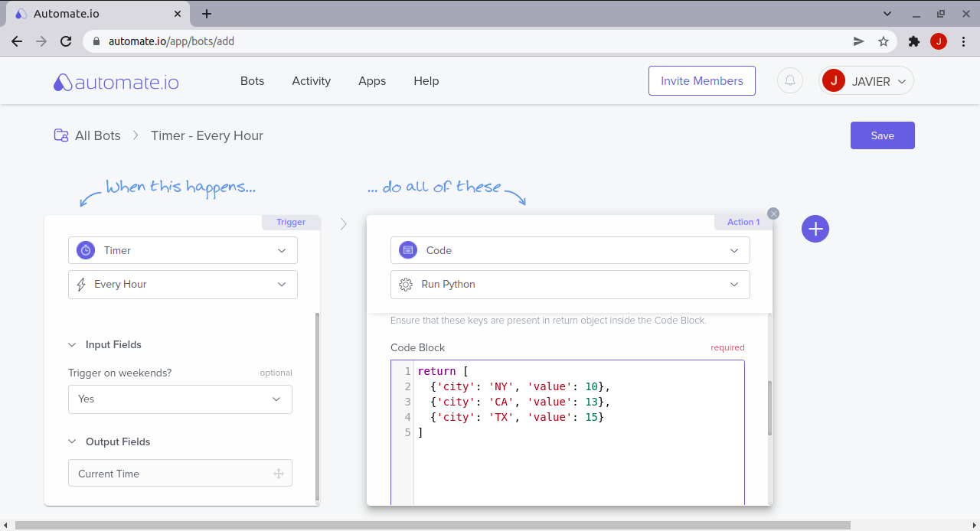Open the Chrome profile J avatar
980x531 pixels.
pos(939,41)
